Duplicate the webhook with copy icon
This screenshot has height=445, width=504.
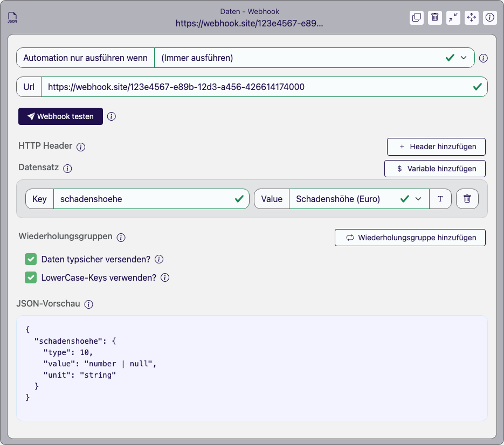point(417,17)
